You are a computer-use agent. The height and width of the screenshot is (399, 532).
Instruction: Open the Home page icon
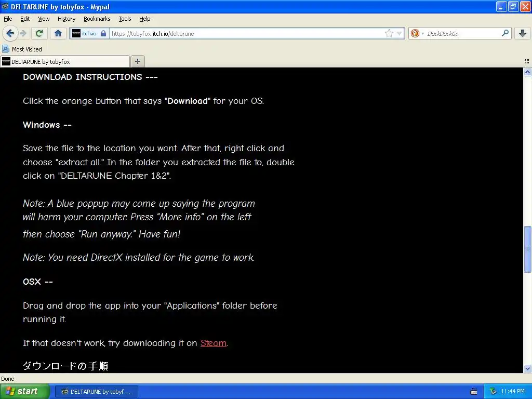pos(58,33)
